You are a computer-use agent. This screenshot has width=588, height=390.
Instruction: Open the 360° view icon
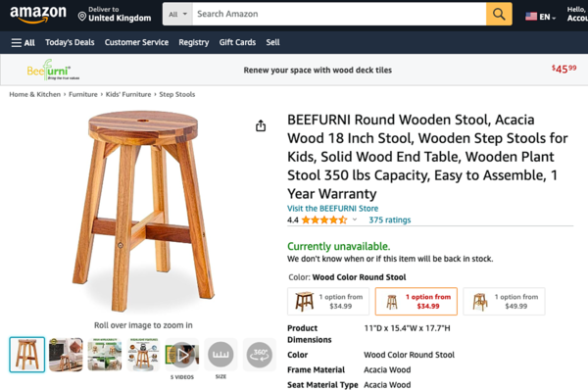pyautogui.click(x=260, y=355)
